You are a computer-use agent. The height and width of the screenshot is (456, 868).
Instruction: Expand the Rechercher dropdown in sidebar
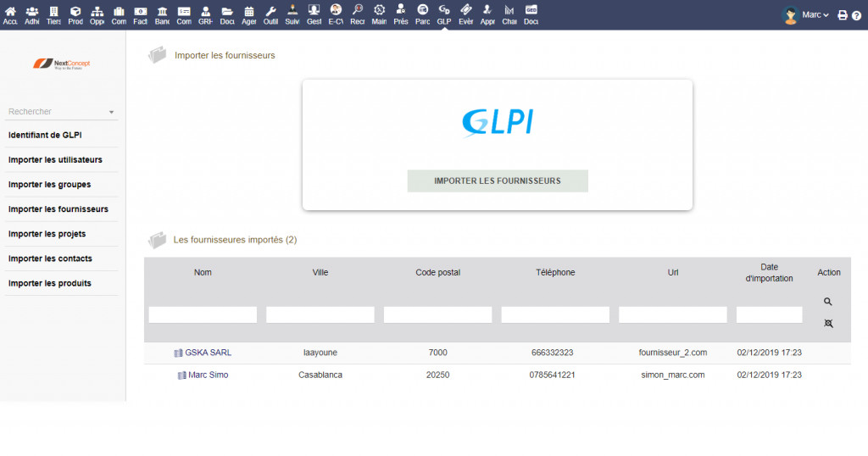click(111, 112)
